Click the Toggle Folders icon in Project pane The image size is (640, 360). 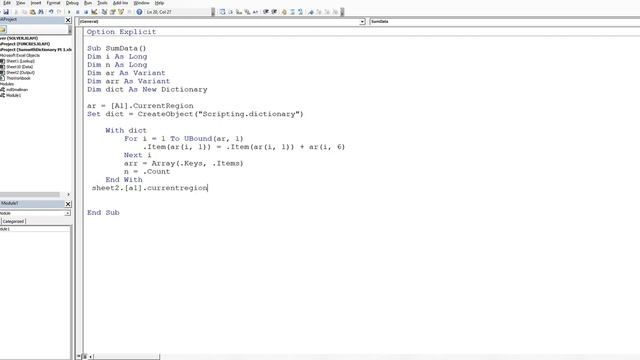[3, 29]
